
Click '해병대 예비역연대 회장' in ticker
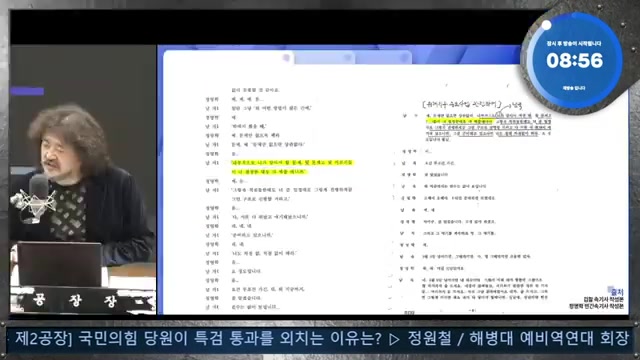[549, 338]
